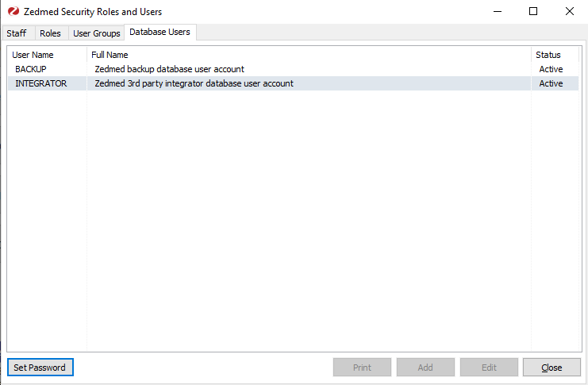Click the Active status of BACKUP row
Image resolution: width=588 pixels, height=385 pixels.
point(551,69)
